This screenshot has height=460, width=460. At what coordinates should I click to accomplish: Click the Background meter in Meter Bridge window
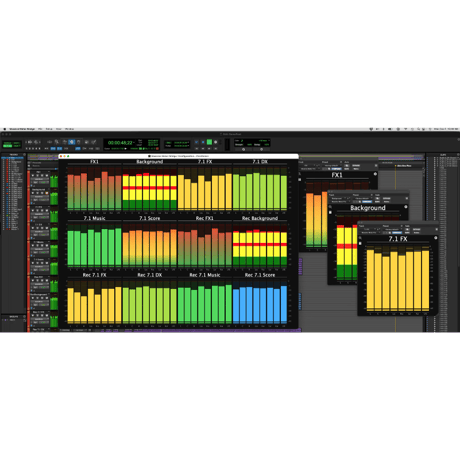tap(150, 188)
